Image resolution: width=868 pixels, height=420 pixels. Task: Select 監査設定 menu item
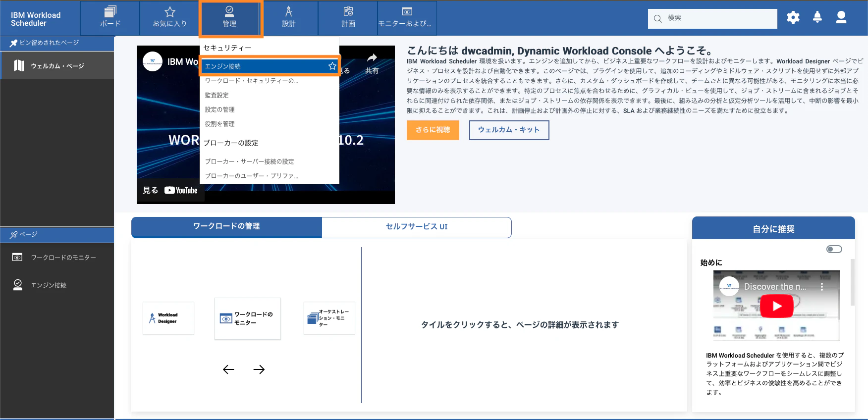coord(217,95)
